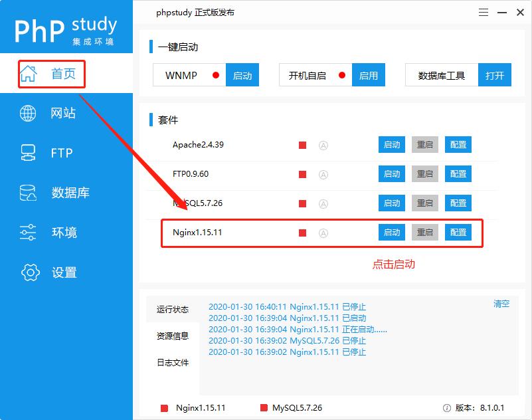532x420 pixels.
Task: Click the PhP study logo
Action: click(x=66, y=30)
